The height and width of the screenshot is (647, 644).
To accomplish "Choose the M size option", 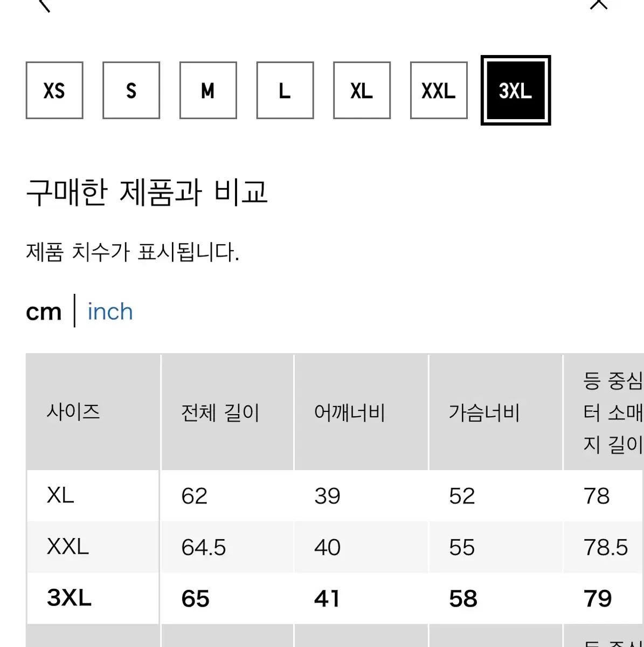I will [x=208, y=91].
